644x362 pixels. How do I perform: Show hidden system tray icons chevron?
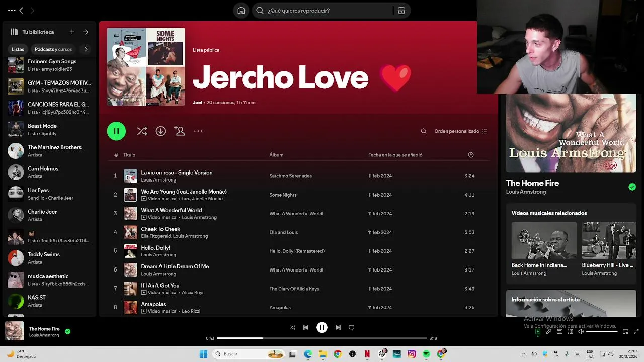pyautogui.click(x=524, y=354)
